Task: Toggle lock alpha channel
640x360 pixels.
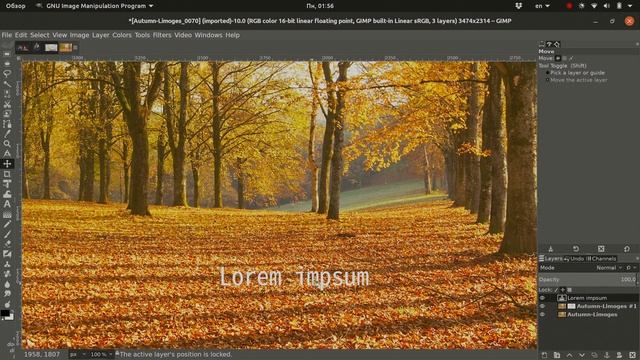Action: (569, 290)
